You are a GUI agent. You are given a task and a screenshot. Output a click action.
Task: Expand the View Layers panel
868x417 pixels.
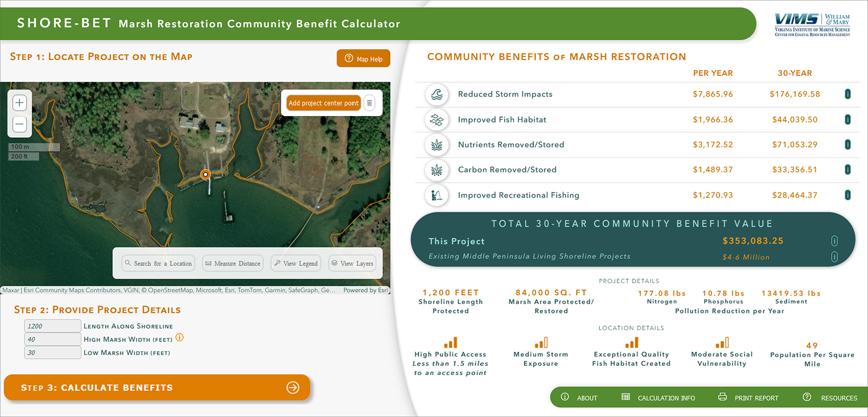[x=352, y=263]
